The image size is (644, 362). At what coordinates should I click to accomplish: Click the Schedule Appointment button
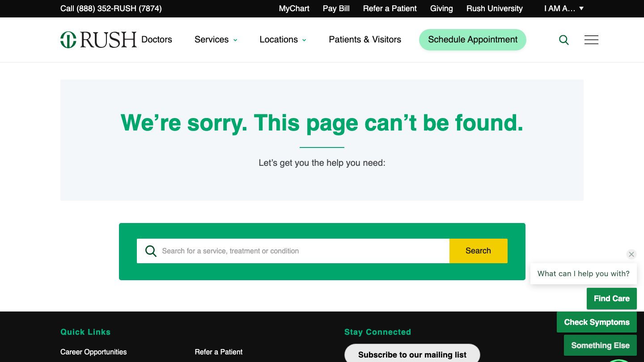click(472, 40)
